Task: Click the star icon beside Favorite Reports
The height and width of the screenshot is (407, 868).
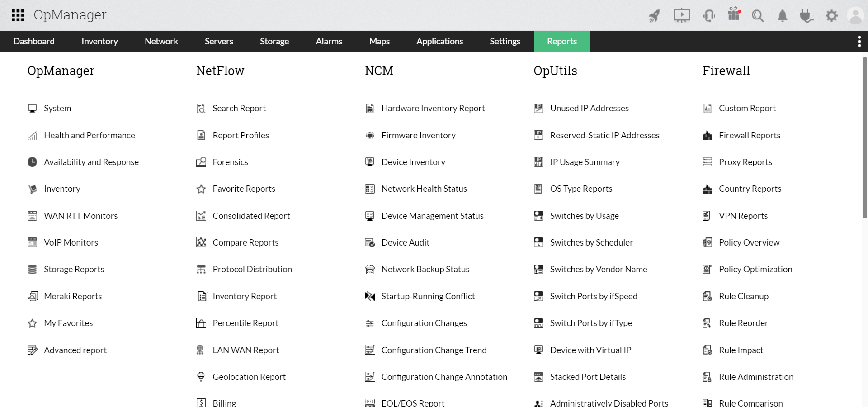Action: pos(201,189)
